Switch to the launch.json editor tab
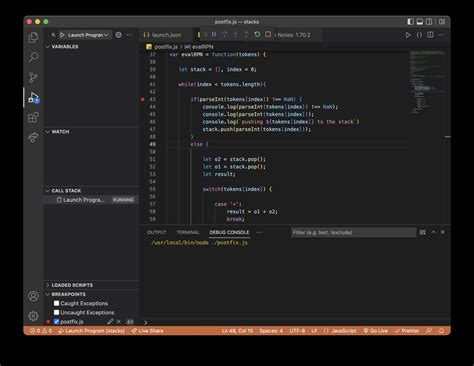The height and width of the screenshot is (366, 474). tap(166, 35)
